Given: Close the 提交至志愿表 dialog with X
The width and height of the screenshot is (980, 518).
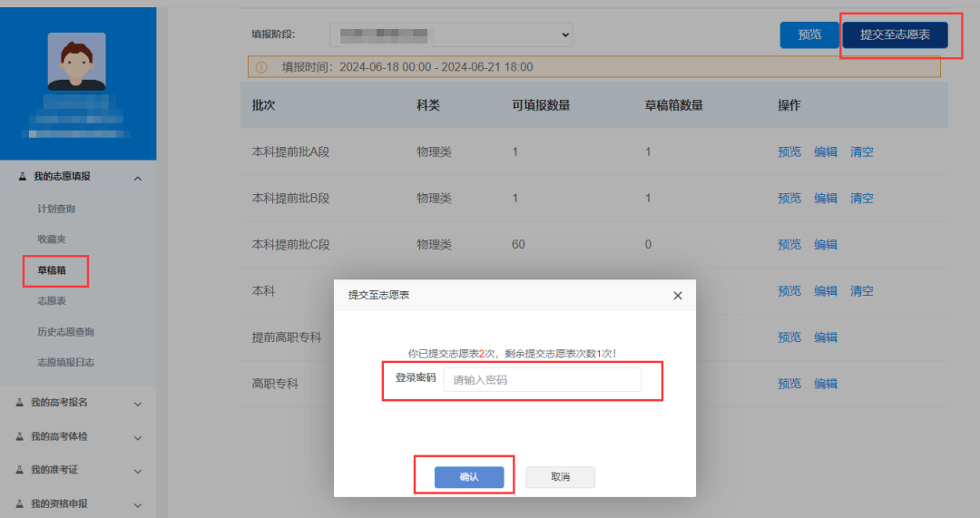Looking at the screenshot, I should pyautogui.click(x=677, y=296).
